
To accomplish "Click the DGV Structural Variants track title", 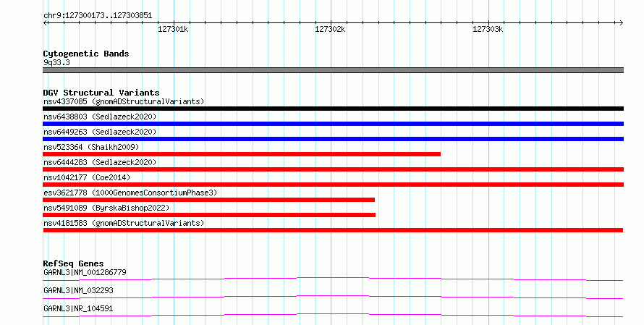I will [x=101, y=93].
